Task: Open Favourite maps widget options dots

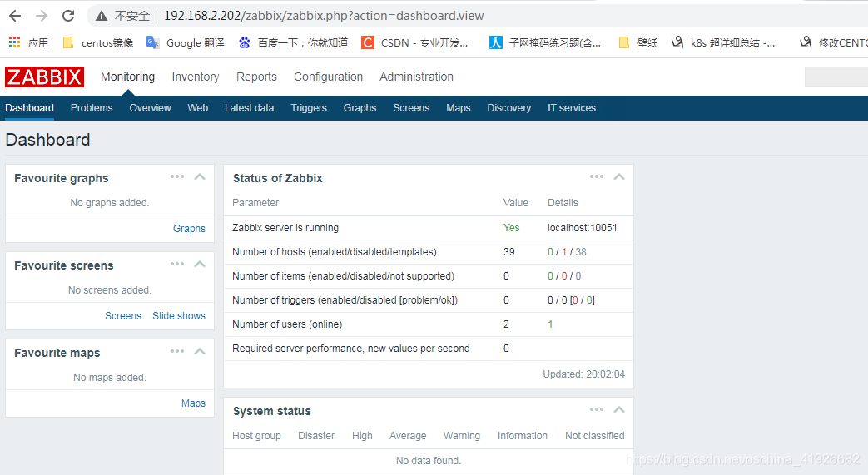Action: (x=177, y=352)
